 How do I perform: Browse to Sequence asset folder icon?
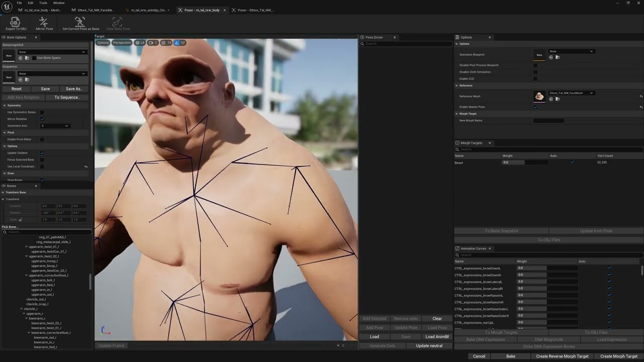coord(27,79)
